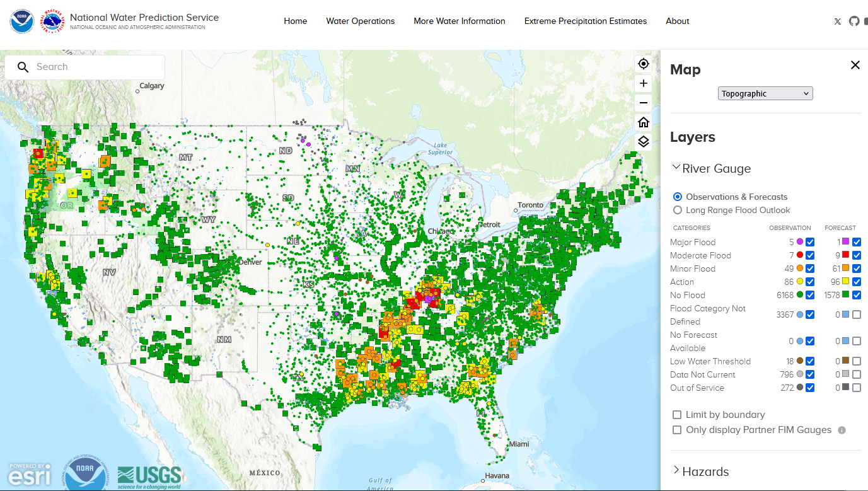
Task: Click the Layers heading in panel
Action: (693, 137)
